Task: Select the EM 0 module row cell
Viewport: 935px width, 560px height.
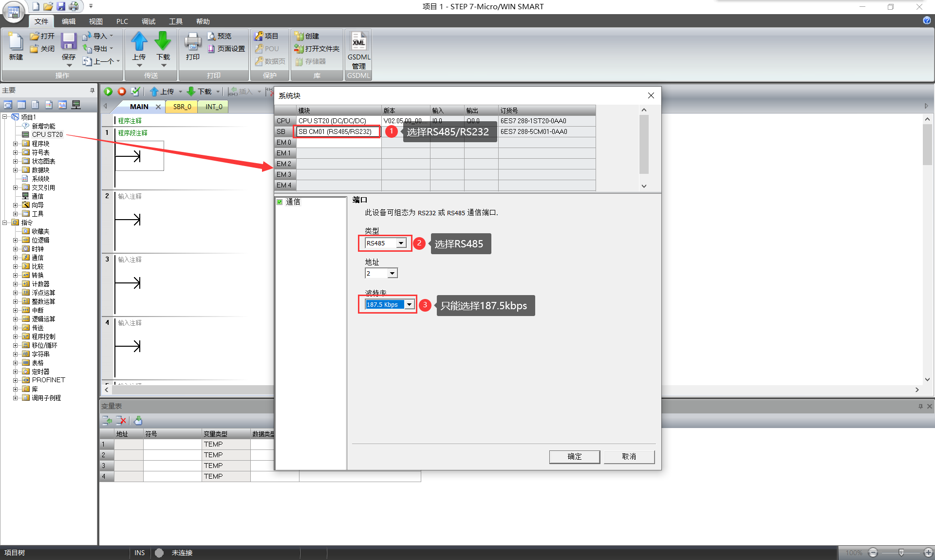Action: point(338,142)
